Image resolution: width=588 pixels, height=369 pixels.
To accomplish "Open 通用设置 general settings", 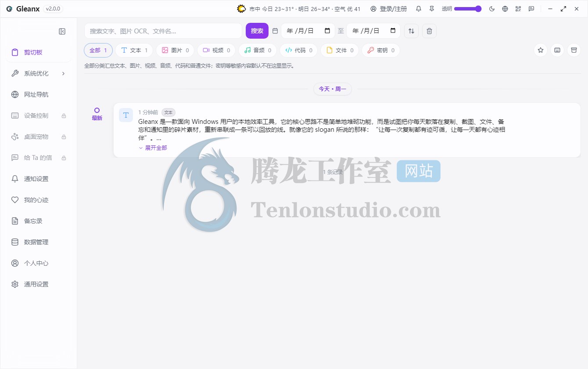I will pos(39,284).
